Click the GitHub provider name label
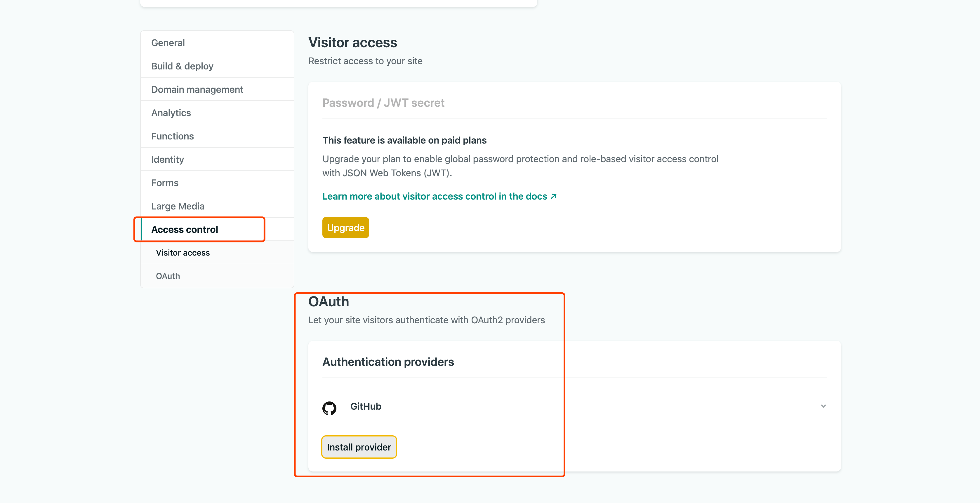 366,406
